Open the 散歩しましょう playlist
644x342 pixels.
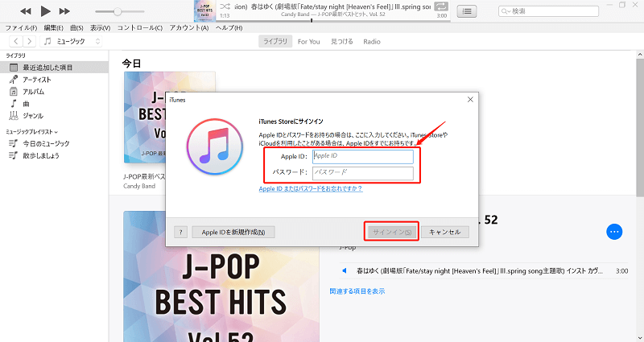coord(54,155)
